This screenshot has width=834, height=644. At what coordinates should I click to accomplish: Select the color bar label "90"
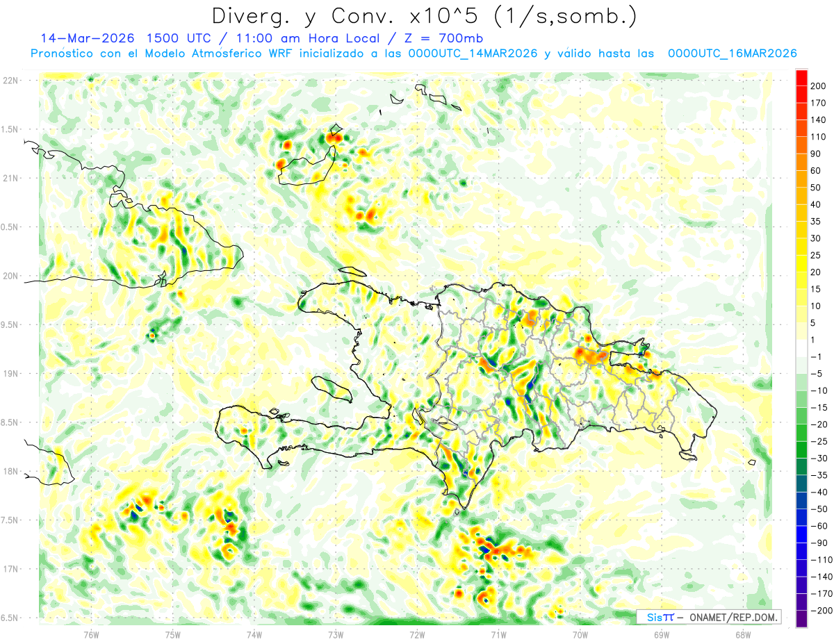coord(816,154)
